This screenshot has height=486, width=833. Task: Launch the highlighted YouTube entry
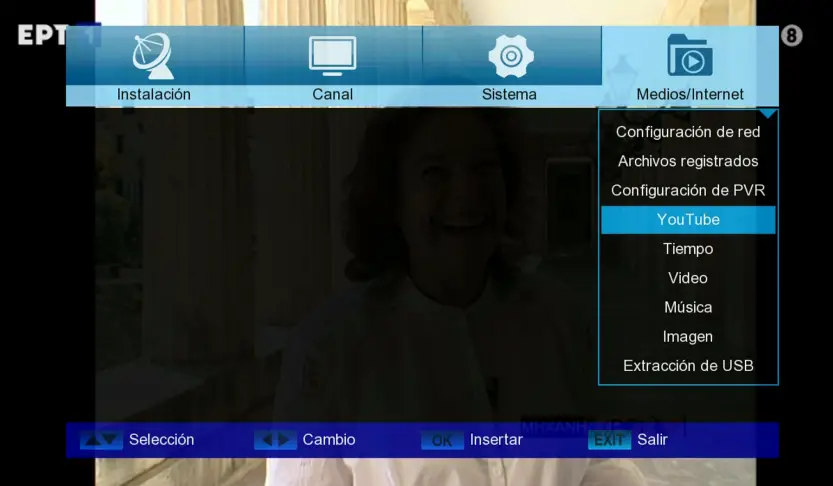(688, 219)
